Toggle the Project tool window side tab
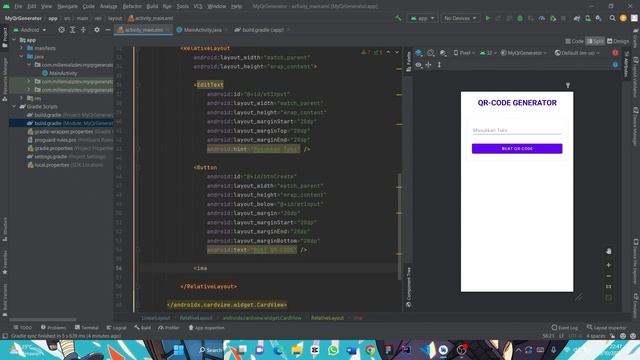The width and height of the screenshot is (640, 360). [x=4, y=38]
